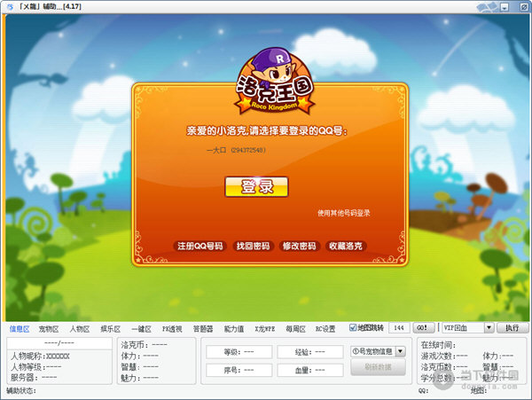Expand the ①号宠物信息 dropdown
The height and width of the screenshot is (400, 532).
[x=401, y=351]
